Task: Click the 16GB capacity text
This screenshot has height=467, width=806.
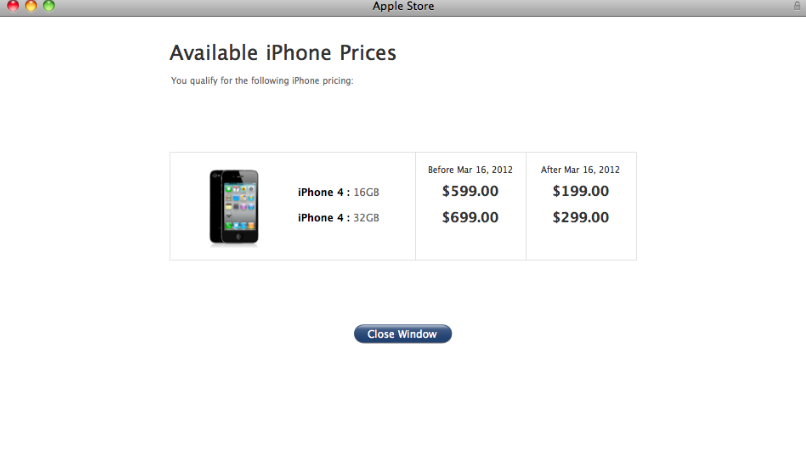Action: tap(367, 192)
